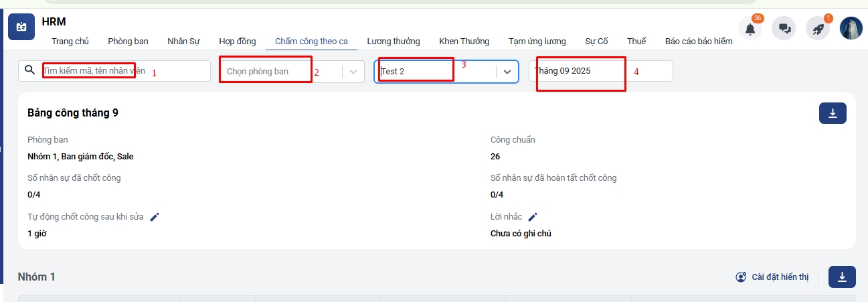The image size is (868, 302).
Task: Open the notifications bell icon
Action: (750, 29)
